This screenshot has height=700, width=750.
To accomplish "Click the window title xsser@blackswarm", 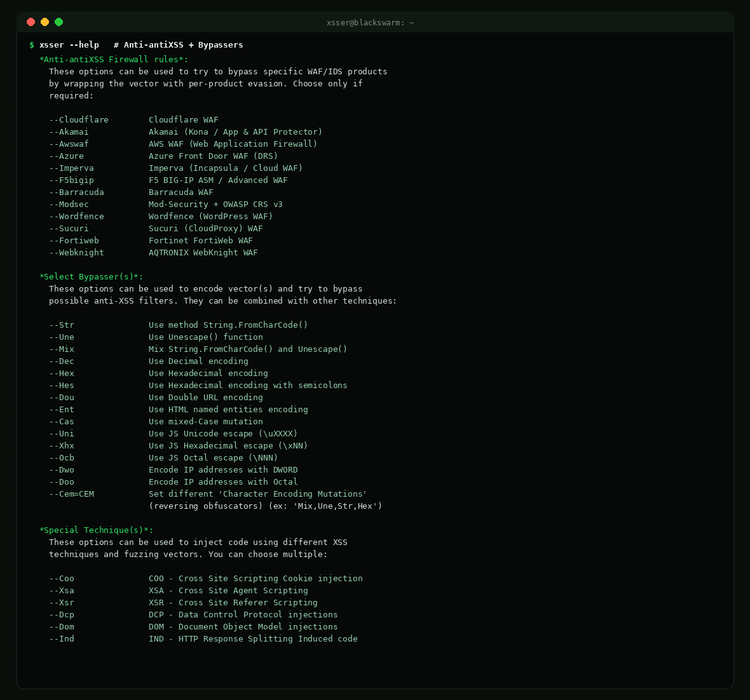I will pyautogui.click(x=370, y=23).
